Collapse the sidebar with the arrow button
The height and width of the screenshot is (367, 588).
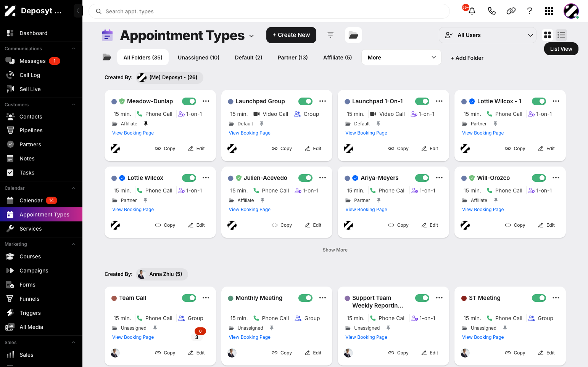click(x=78, y=11)
